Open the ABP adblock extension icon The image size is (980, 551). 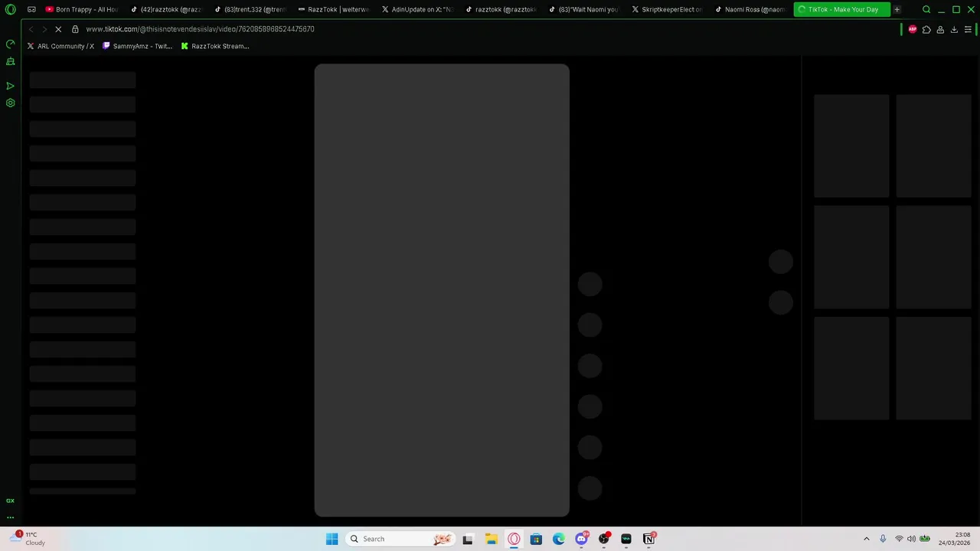click(913, 29)
